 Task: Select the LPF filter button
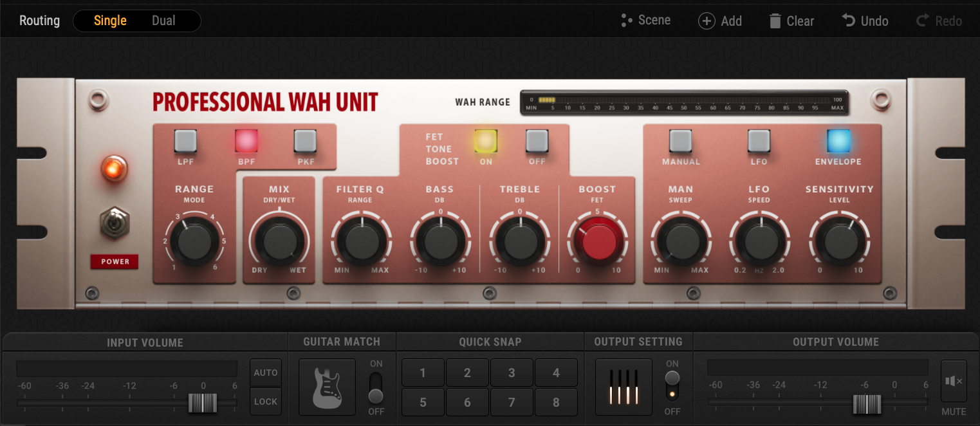click(186, 140)
